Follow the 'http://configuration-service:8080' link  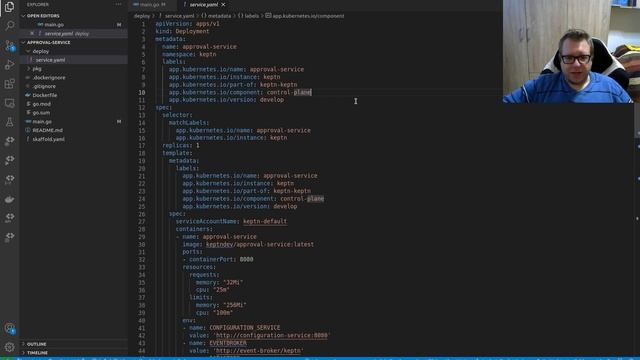(271, 336)
